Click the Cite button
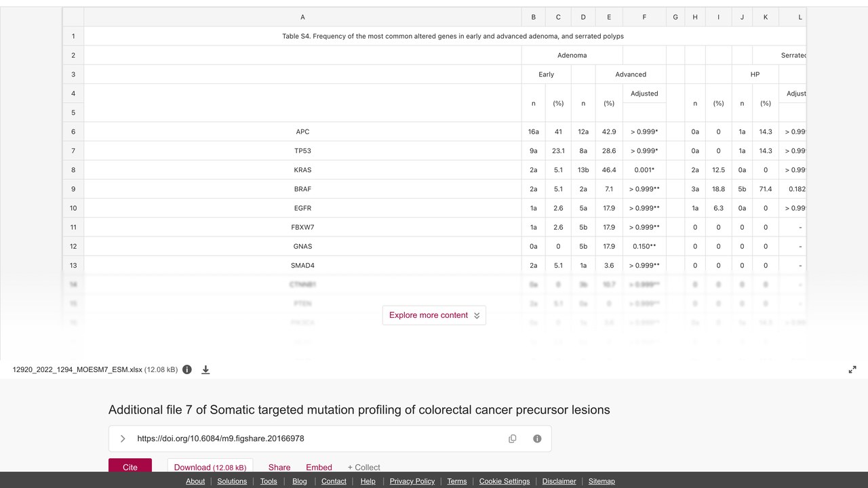868x488 pixels. click(130, 466)
